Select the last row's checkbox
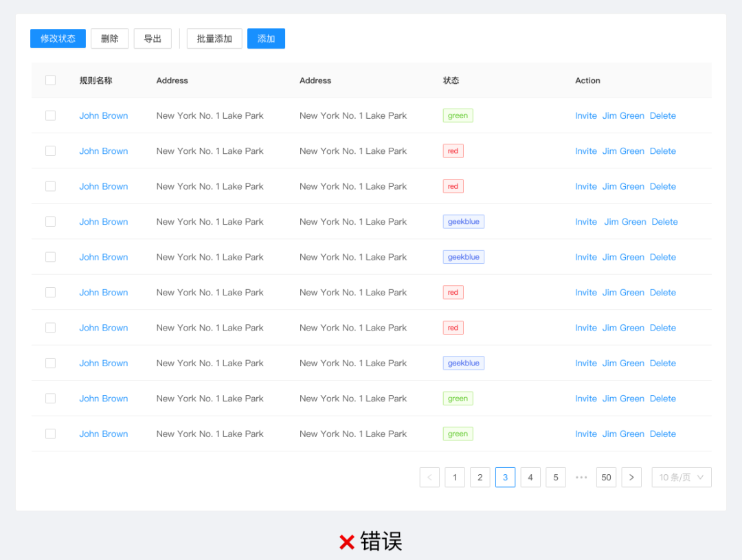 (x=50, y=434)
